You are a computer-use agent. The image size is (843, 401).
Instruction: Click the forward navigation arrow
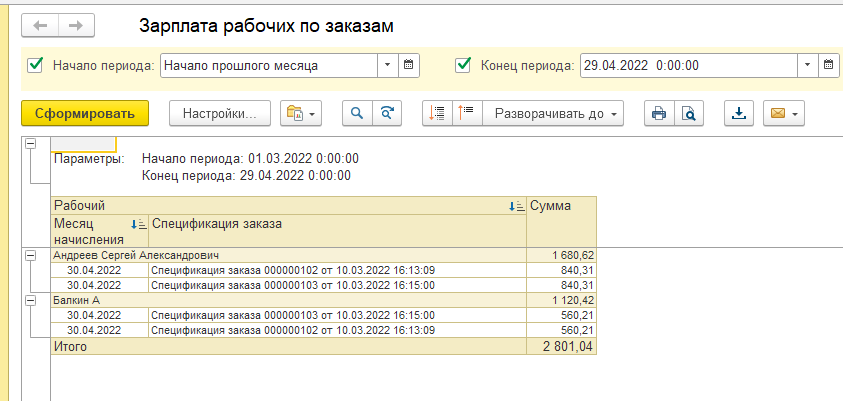[x=76, y=26]
